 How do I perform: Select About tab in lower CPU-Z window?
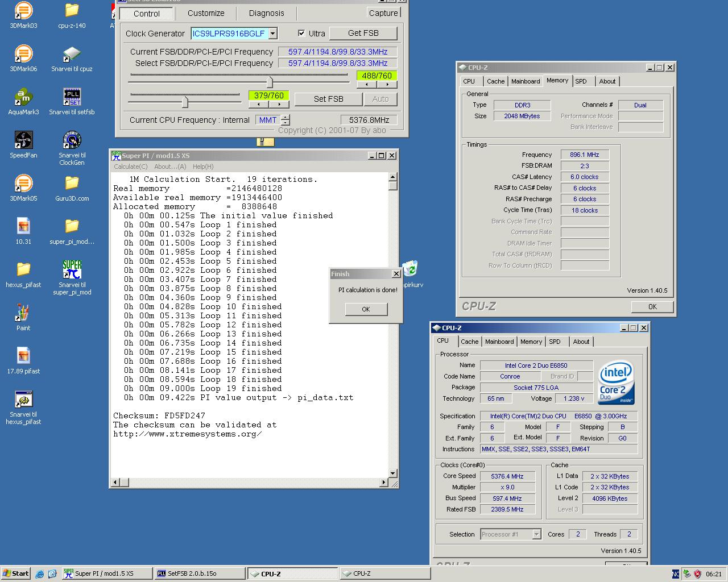point(581,342)
